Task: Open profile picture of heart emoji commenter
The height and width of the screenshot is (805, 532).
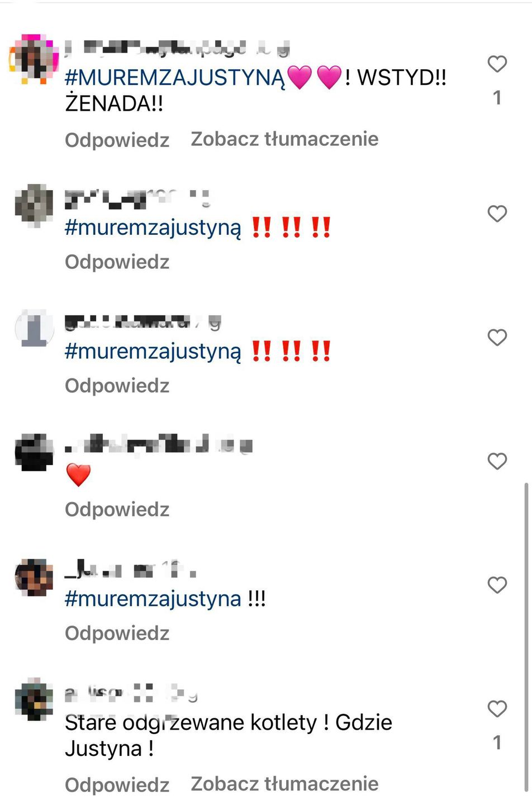Action: 34,452
